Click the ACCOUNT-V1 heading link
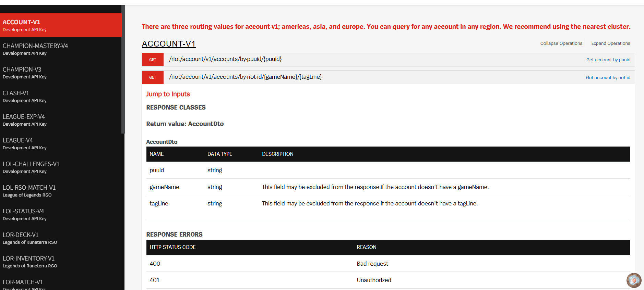 tap(169, 44)
